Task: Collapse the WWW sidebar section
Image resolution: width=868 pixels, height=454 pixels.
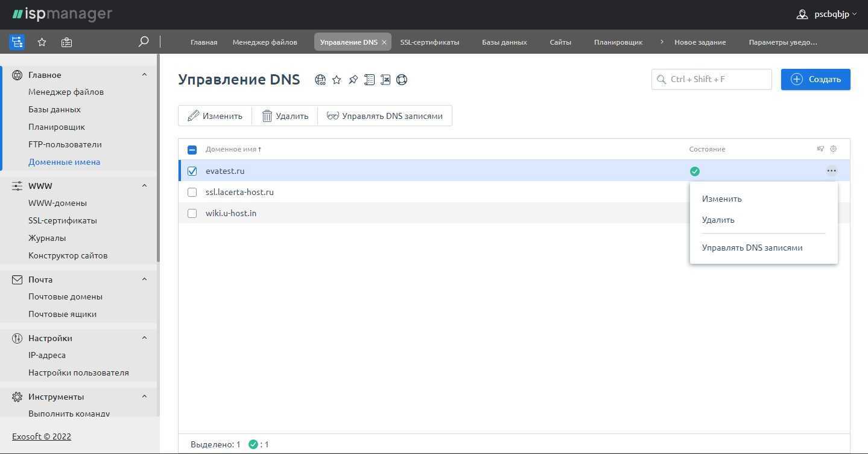Action: 144,186
